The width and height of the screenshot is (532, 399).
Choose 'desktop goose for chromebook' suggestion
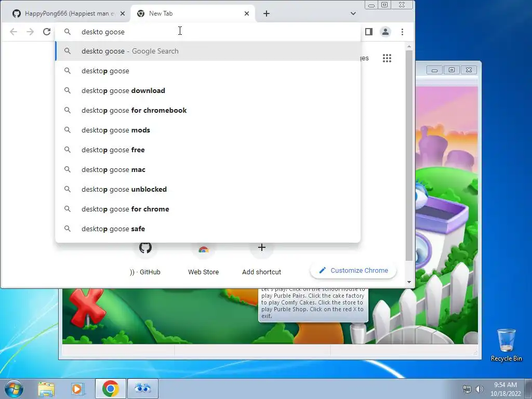pyautogui.click(x=208, y=110)
